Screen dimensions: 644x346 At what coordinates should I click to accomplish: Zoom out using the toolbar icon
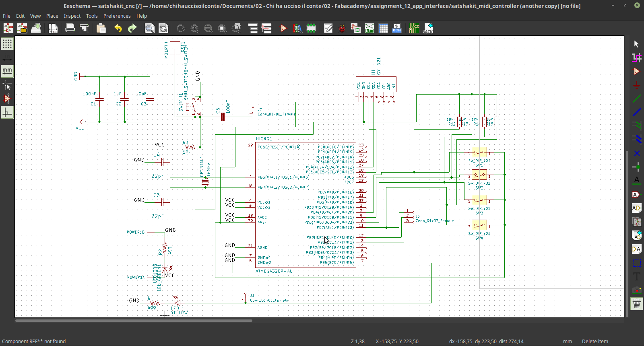(x=208, y=28)
